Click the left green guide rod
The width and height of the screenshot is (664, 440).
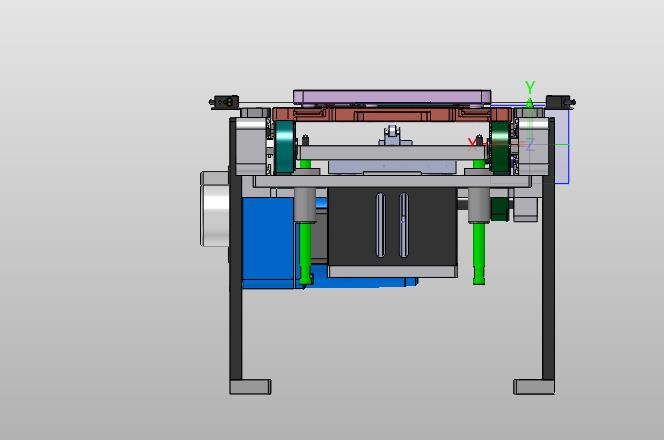pyautogui.click(x=305, y=254)
